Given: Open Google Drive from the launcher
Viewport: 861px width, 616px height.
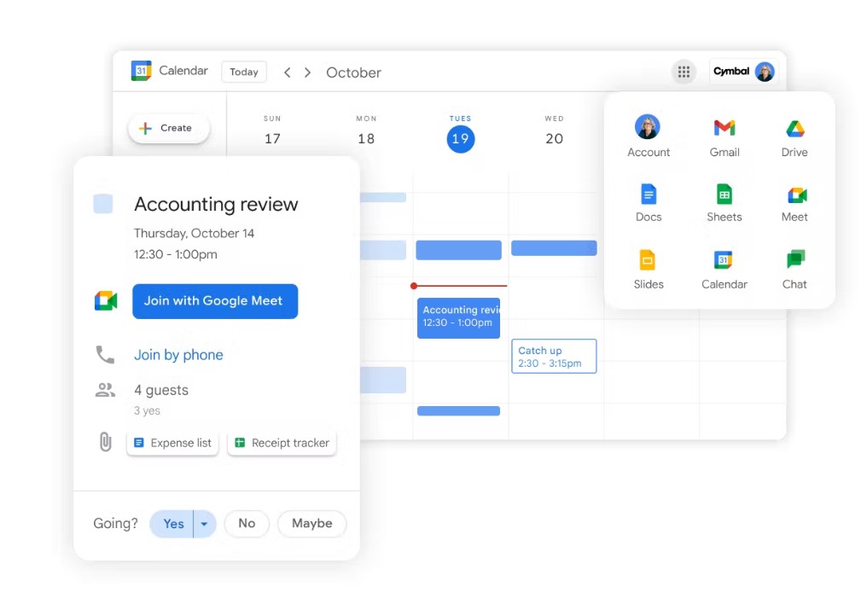Looking at the screenshot, I should pyautogui.click(x=794, y=128).
